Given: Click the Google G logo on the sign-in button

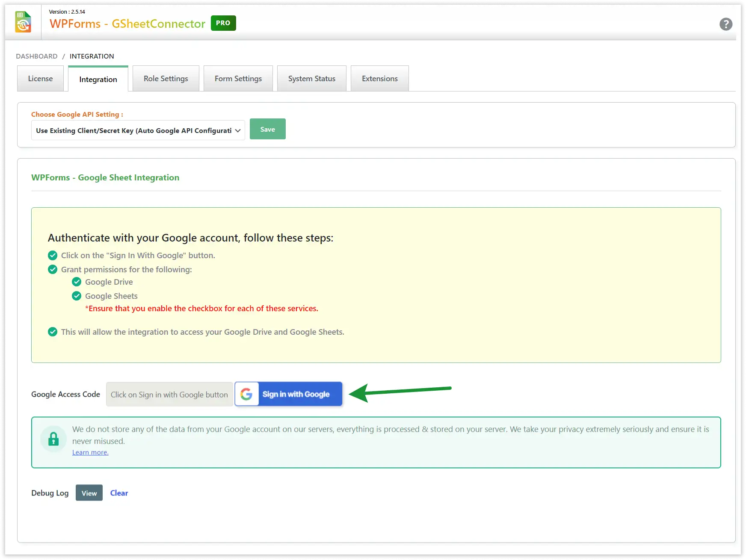Looking at the screenshot, I should point(247,394).
